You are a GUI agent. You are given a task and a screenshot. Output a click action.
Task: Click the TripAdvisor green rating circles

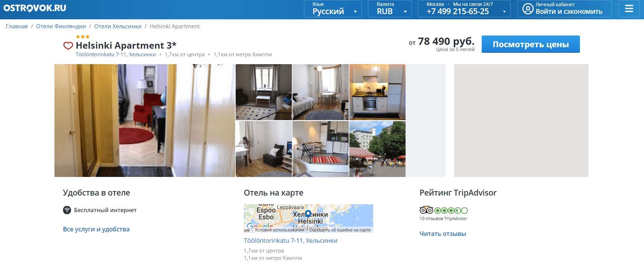point(451,210)
